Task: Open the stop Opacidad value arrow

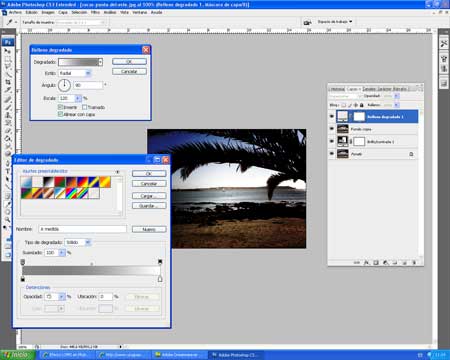Action: [x=61, y=296]
